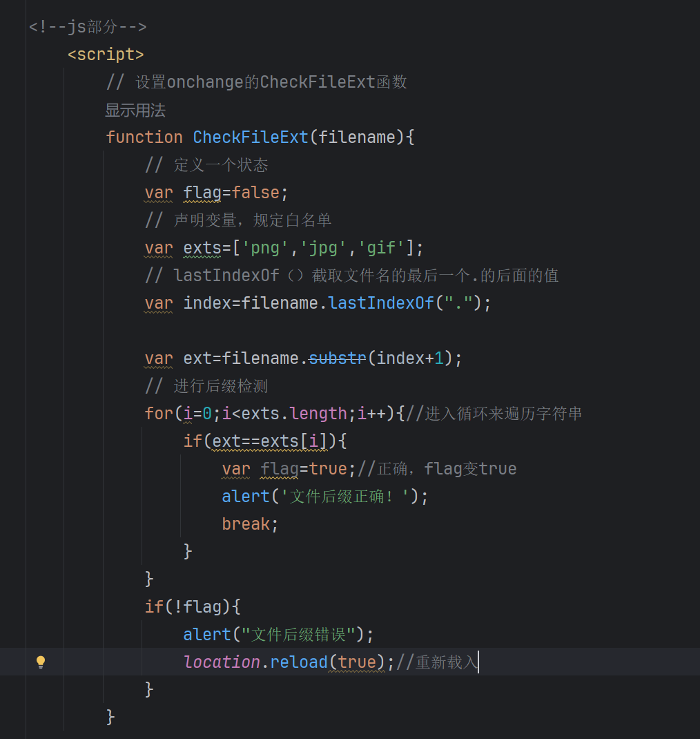Click the 'var flag=false;' statement

coord(216,193)
